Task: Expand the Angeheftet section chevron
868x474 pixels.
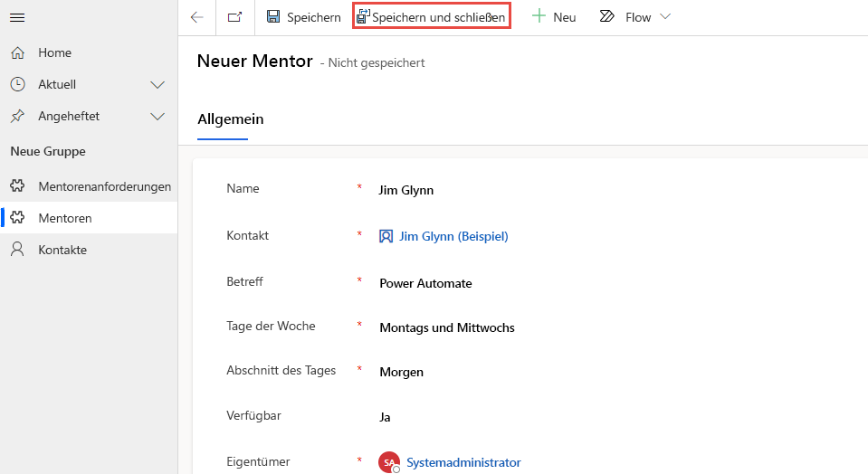Action: pos(157,117)
